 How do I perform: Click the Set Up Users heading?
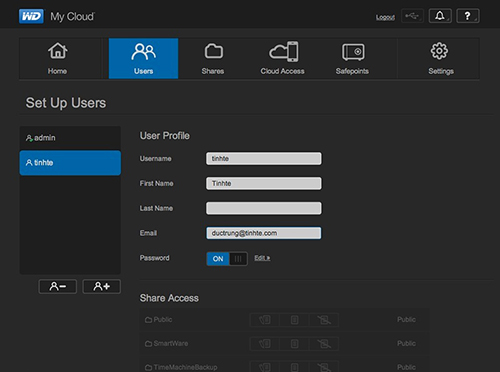tap(66, 103)
